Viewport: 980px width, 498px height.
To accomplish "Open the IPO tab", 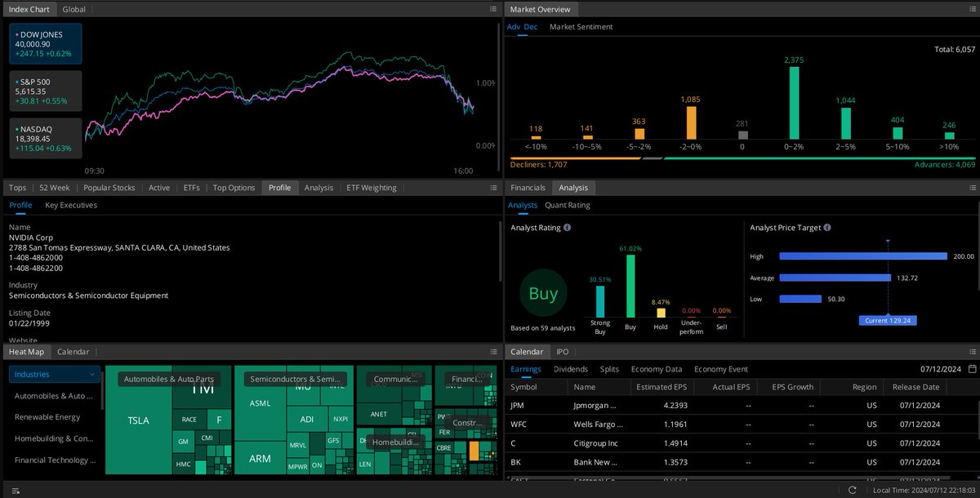I will point(563,352).
